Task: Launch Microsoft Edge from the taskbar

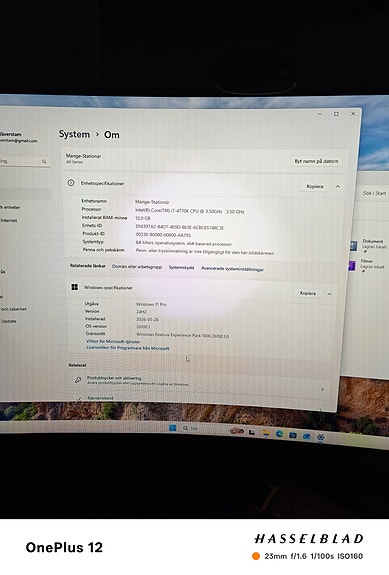Action: pyautogui.click(x=279, y=434)
